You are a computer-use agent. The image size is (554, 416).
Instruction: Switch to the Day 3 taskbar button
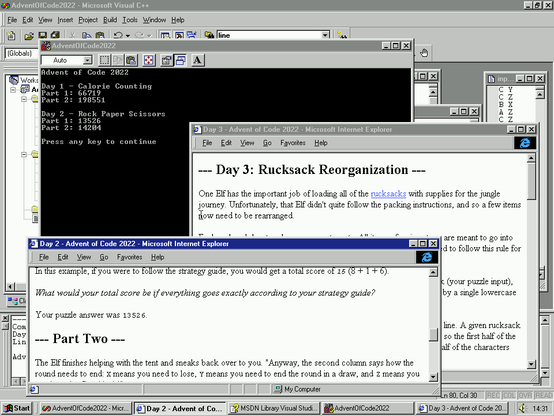[462, 409]
